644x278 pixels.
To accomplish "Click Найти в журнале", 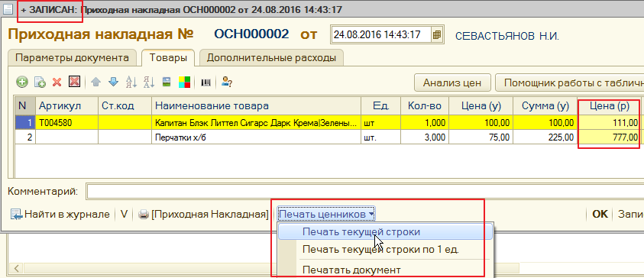I will [x=60, y=215].
